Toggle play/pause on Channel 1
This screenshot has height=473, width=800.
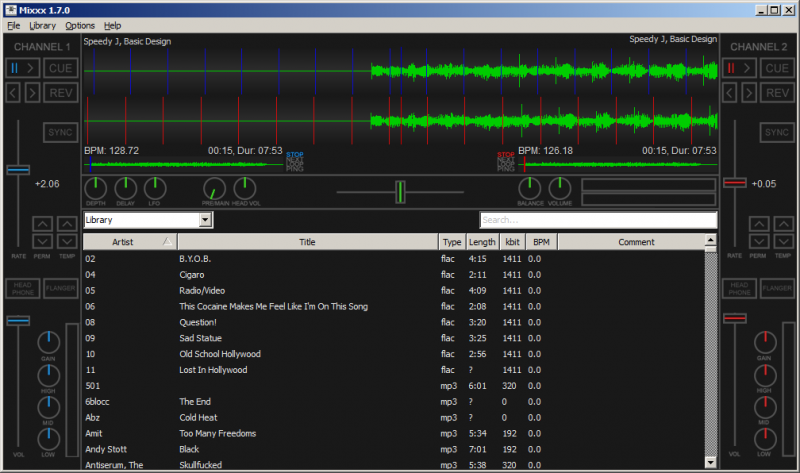22,68
